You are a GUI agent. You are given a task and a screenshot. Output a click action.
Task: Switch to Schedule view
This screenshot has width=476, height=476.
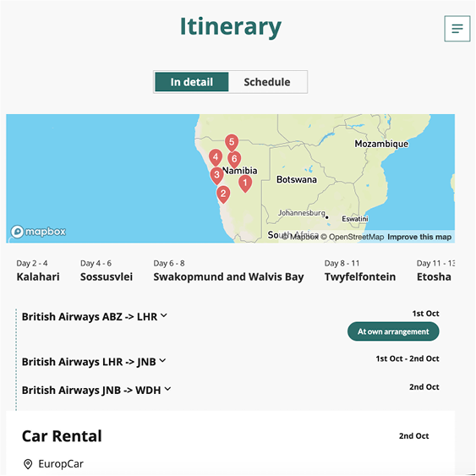tap(267, 82)
